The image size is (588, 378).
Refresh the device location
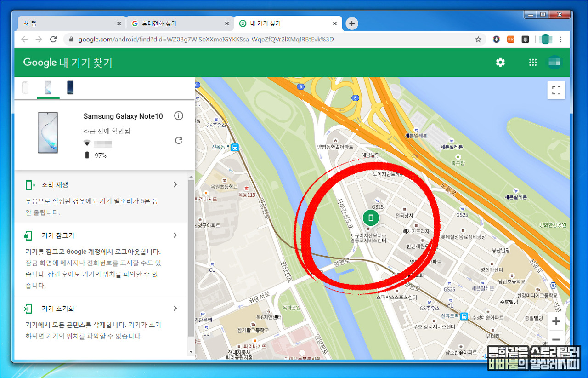[179, 140]
